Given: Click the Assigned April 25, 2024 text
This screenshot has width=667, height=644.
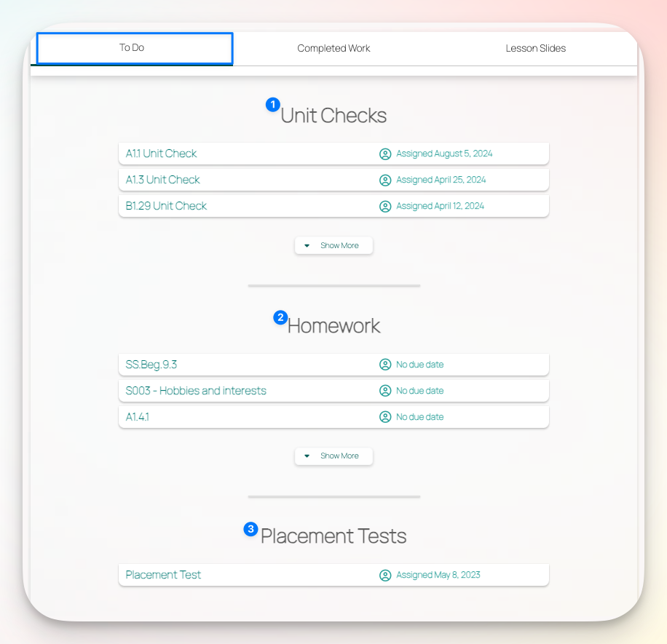Looking at the screenshot, I should (441, 180).
